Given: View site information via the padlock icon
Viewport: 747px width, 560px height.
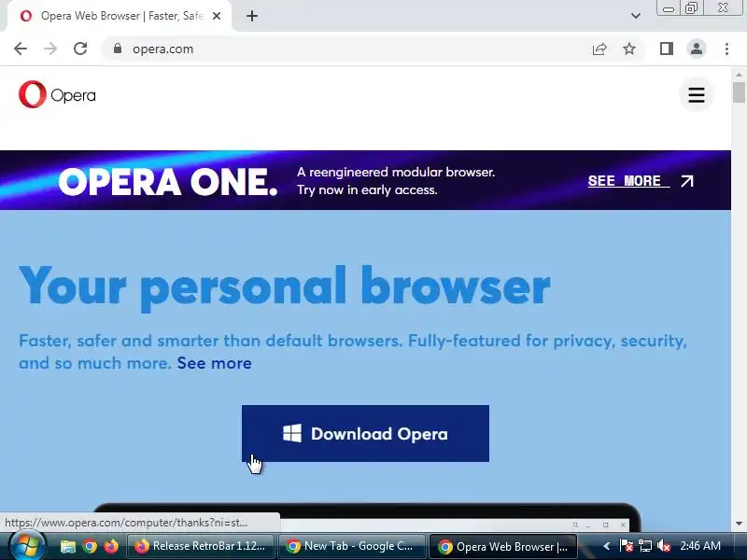Looking at the screenshot, I should click(118, 49).
